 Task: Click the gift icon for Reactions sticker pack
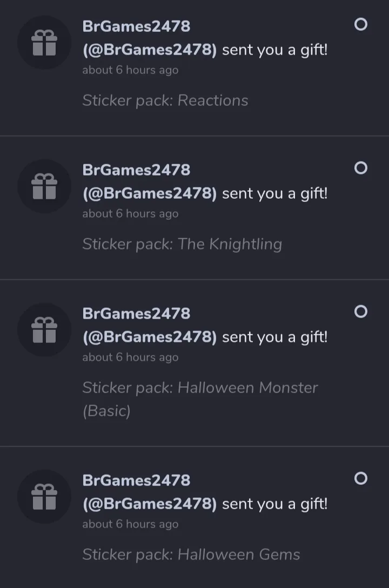[44, 43]
